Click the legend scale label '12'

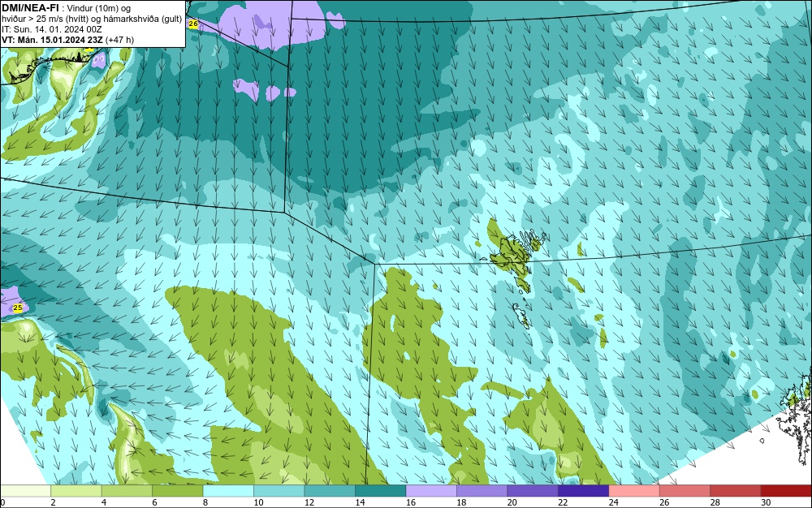pos(309,502)
